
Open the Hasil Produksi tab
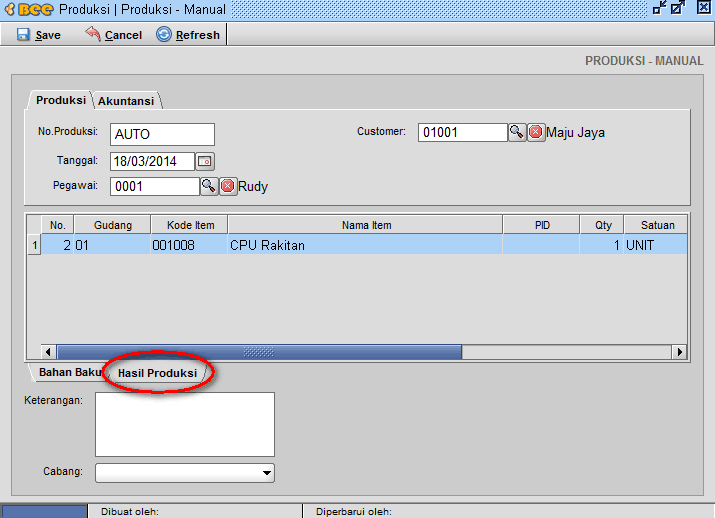157,373
